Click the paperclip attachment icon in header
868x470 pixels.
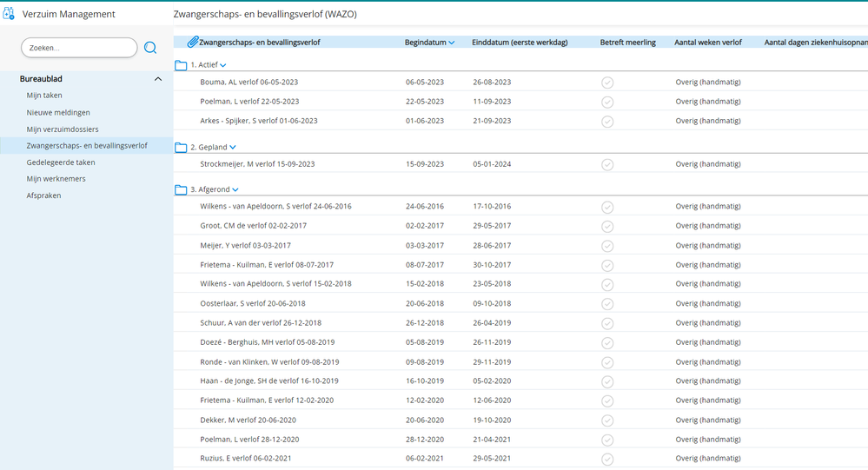click(192, 42)
